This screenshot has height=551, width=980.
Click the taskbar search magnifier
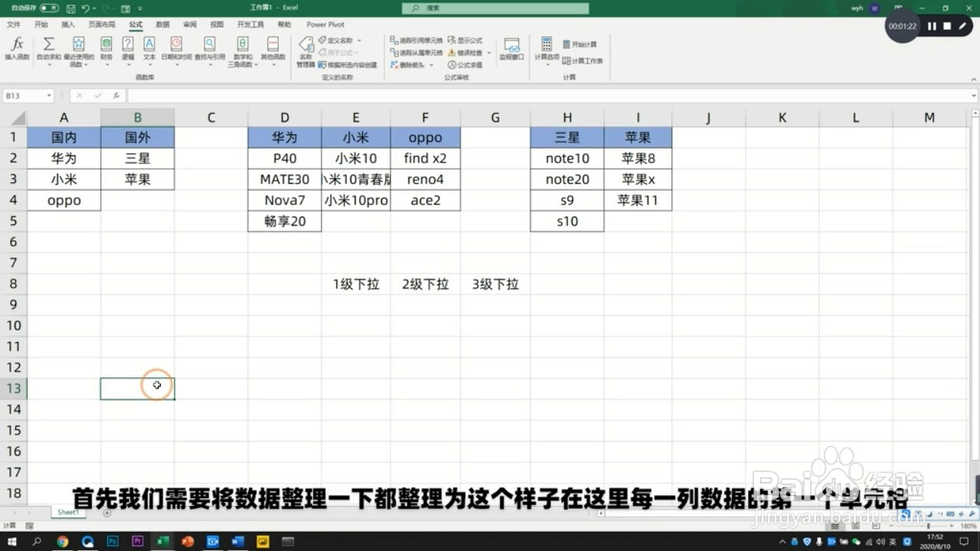coord(38,541)
